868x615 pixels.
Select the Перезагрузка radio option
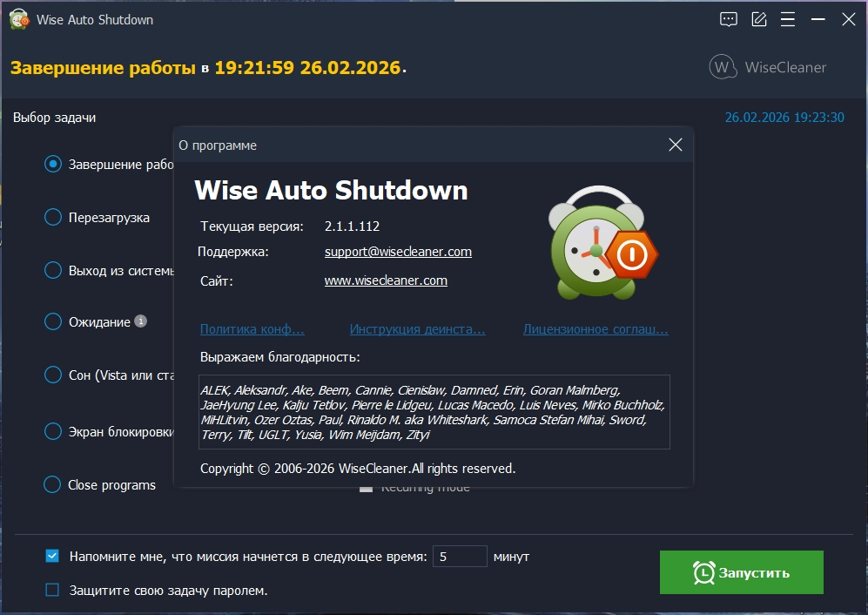(x=52, y=217)
